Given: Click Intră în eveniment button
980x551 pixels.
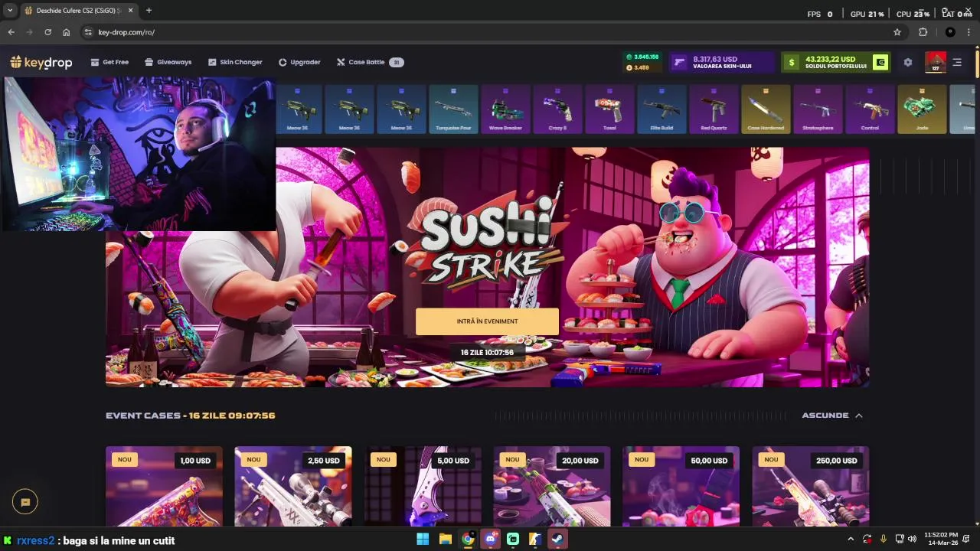Looking at the screenshot, I should (x=487, y=321).
